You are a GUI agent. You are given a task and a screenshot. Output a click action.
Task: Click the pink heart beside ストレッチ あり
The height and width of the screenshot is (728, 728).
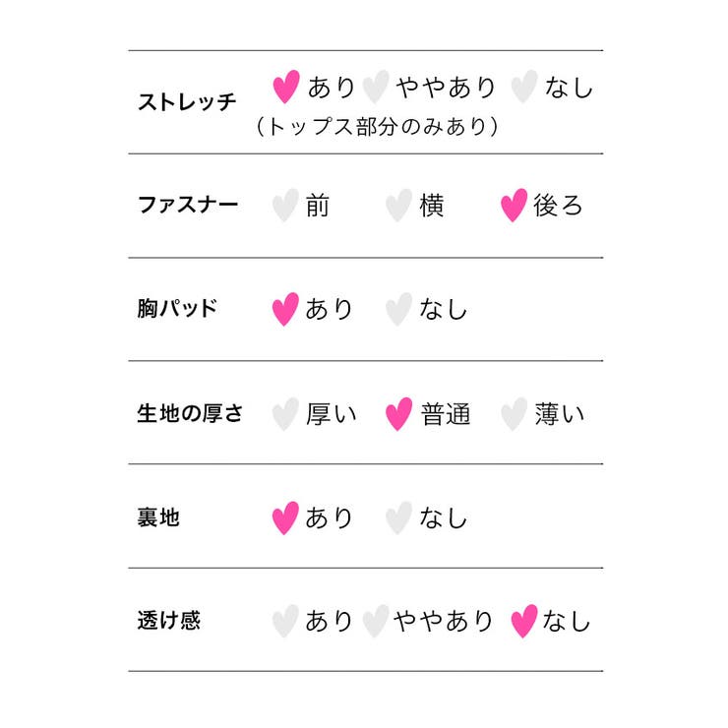tap(286, 87)
